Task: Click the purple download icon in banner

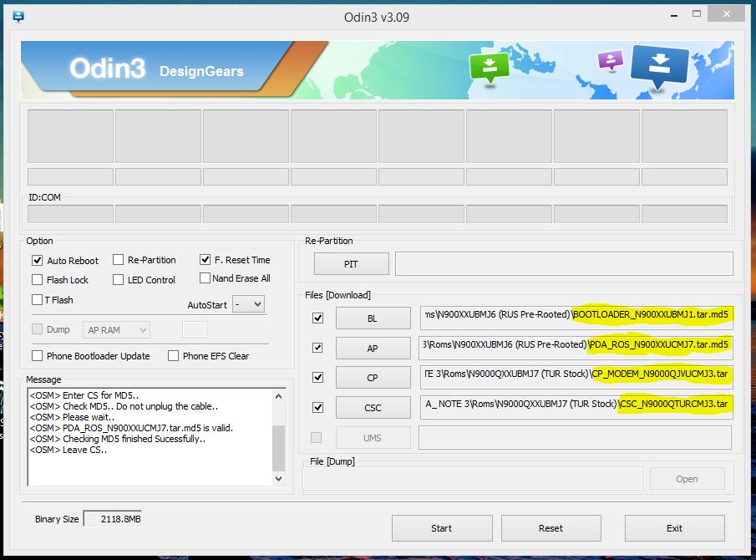Action: tap(611, 61)
